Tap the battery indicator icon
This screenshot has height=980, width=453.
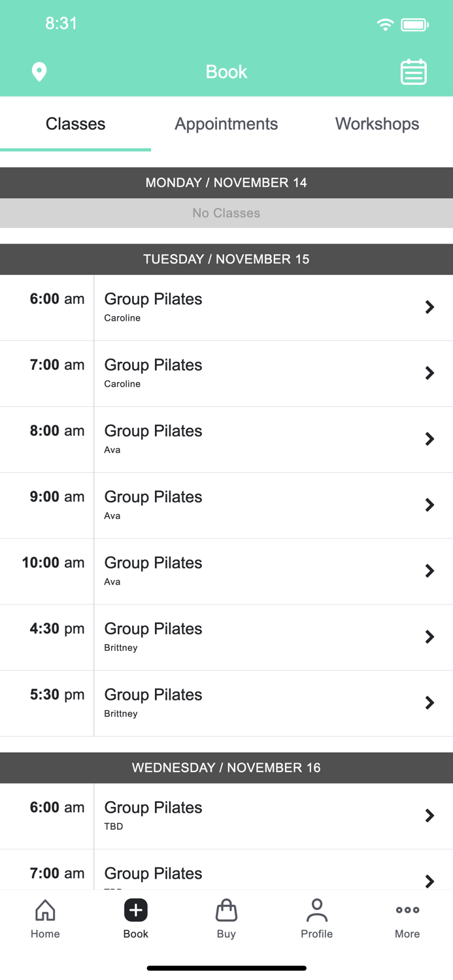[x=416, y=24]
